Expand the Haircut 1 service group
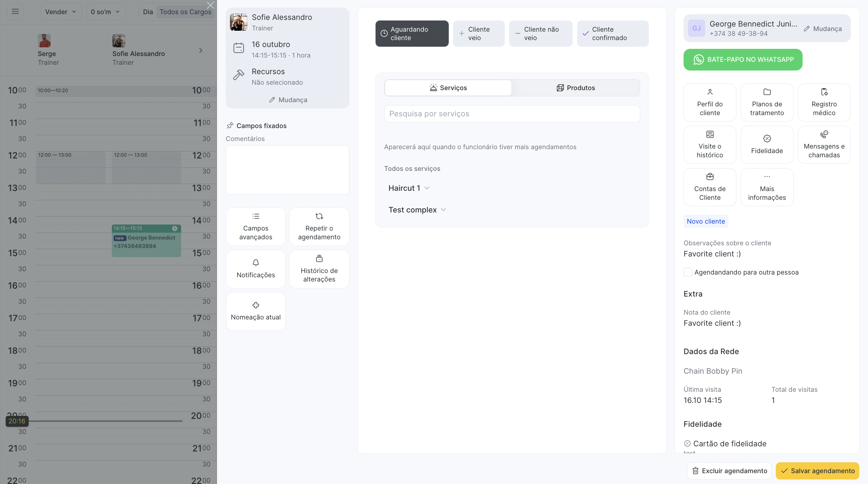Screen dimensions: 868x484 (x=408, y=188)
